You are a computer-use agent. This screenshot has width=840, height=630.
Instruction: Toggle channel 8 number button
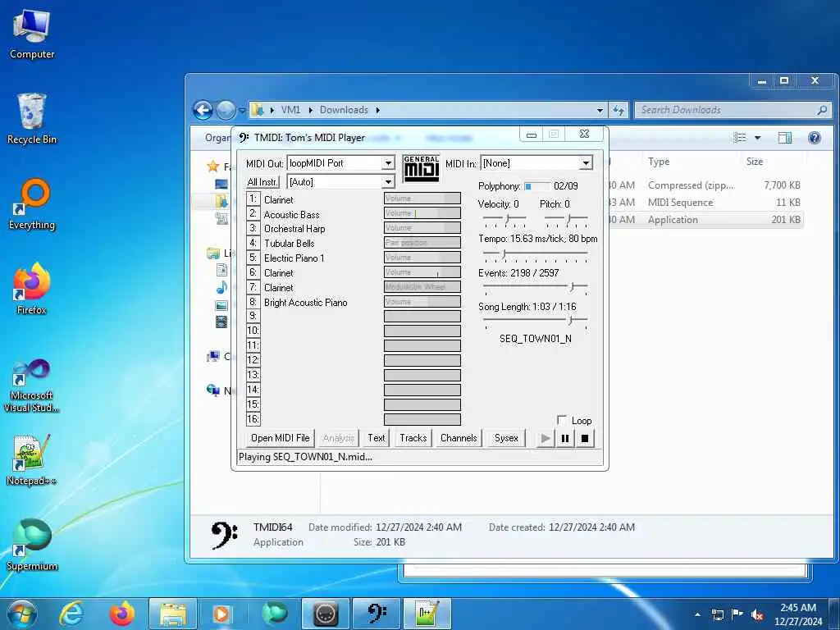[253, 302]
